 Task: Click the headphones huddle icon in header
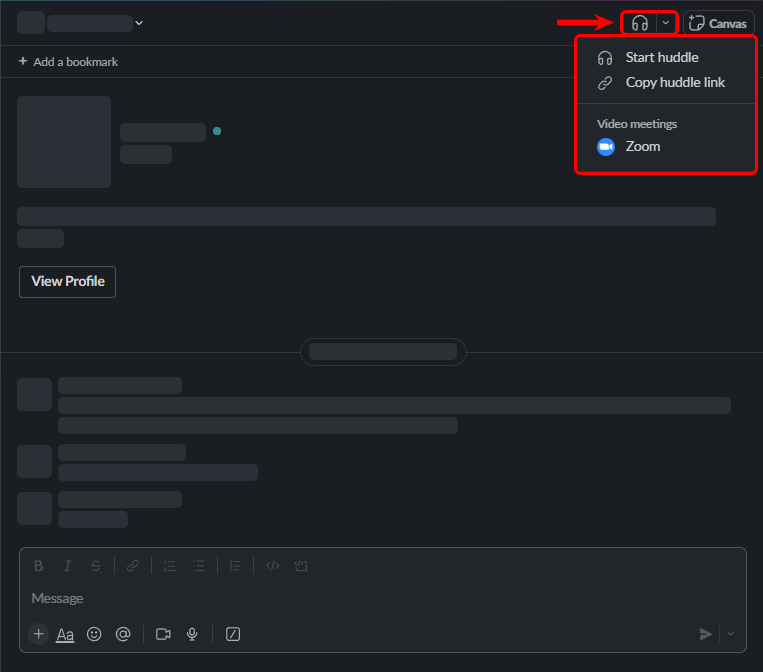tap(640, 23)
